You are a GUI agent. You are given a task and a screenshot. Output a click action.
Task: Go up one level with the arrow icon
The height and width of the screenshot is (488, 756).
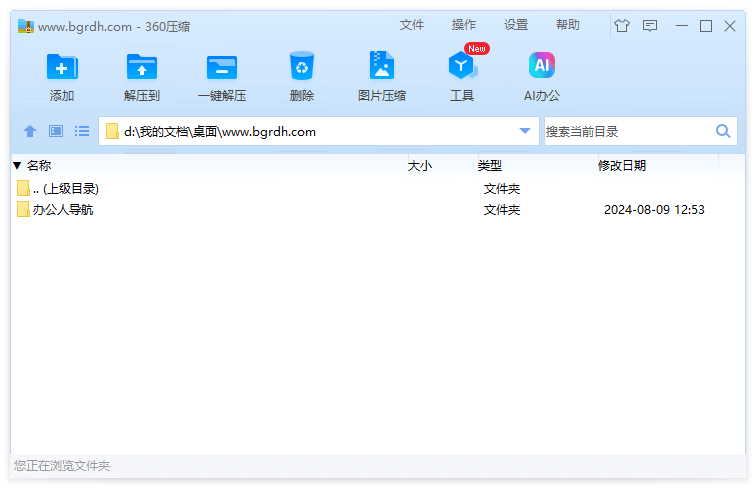[x=30, y=131]
